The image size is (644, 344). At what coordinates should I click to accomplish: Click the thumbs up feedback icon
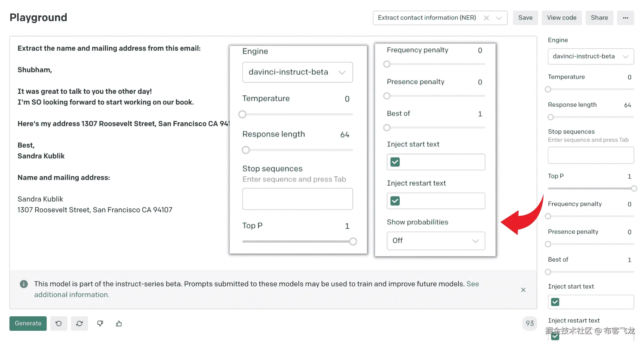[119, 323]
